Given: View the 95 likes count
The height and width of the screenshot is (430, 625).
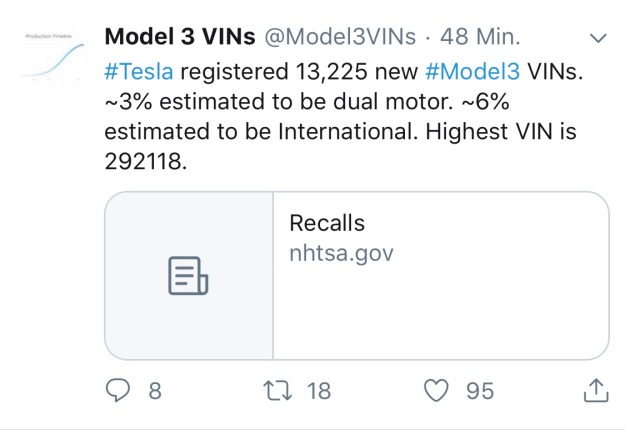Looking at the screenshot, I should 480,391.
